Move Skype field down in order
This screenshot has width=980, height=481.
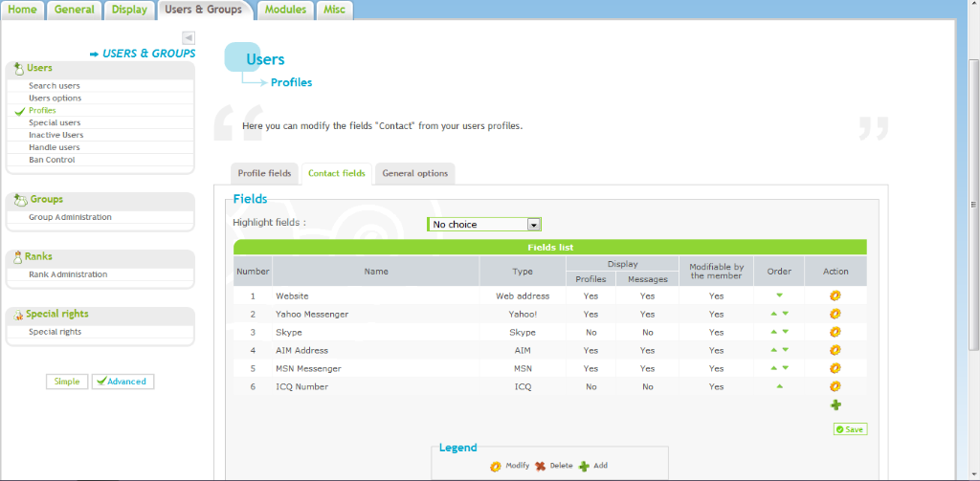pyautogui.click(x=785, y=332)
